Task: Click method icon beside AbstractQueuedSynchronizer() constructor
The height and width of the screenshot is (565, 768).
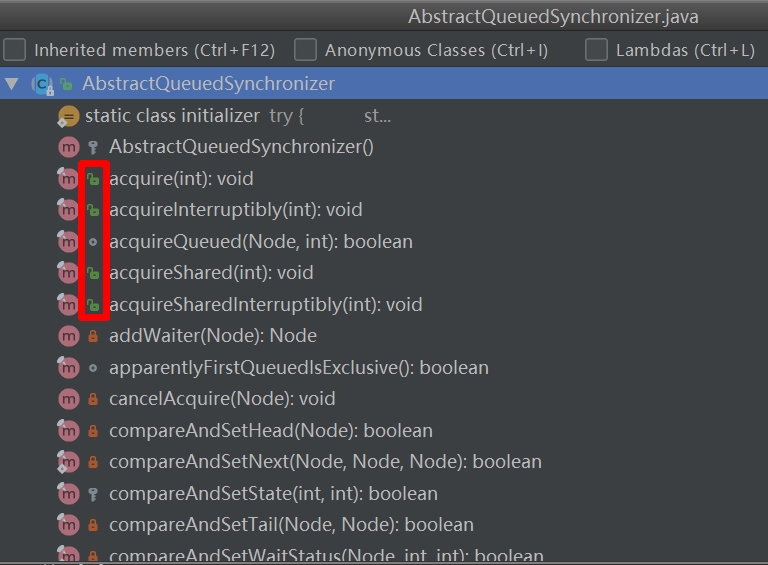Action: pyautogui.click(x=68, y=147)
